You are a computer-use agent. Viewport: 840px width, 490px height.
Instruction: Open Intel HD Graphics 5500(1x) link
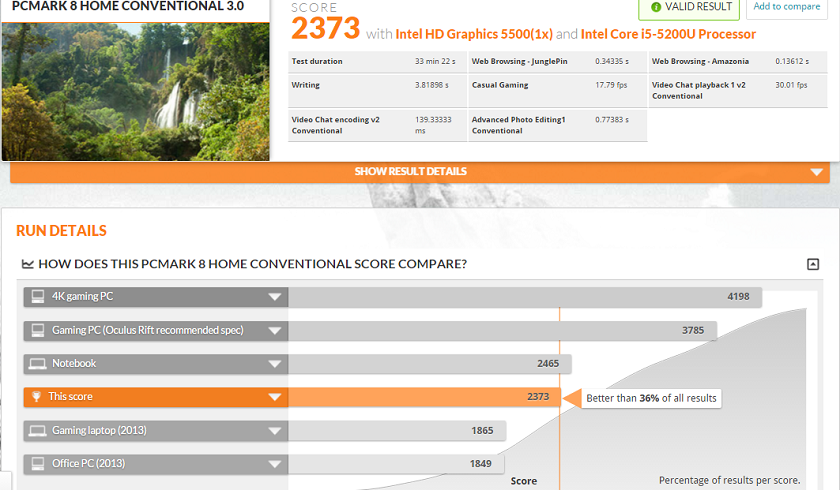click(x=474, y=34)
